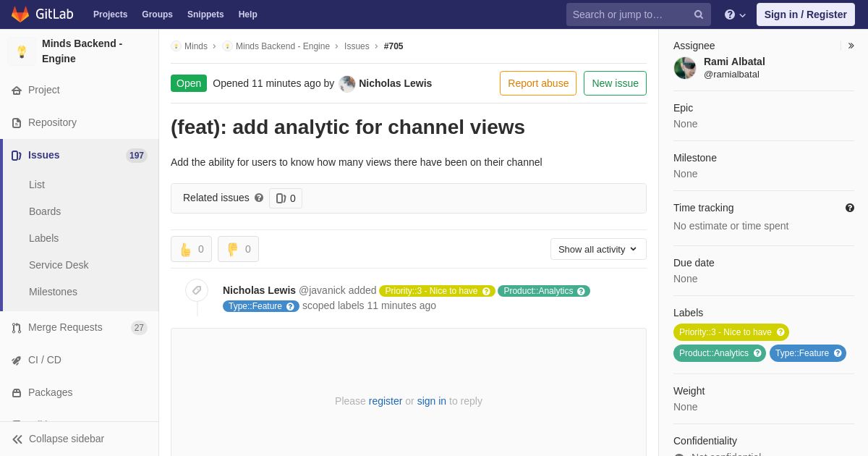
Task: Open Help in top navigation
Action: coord(248,14)
